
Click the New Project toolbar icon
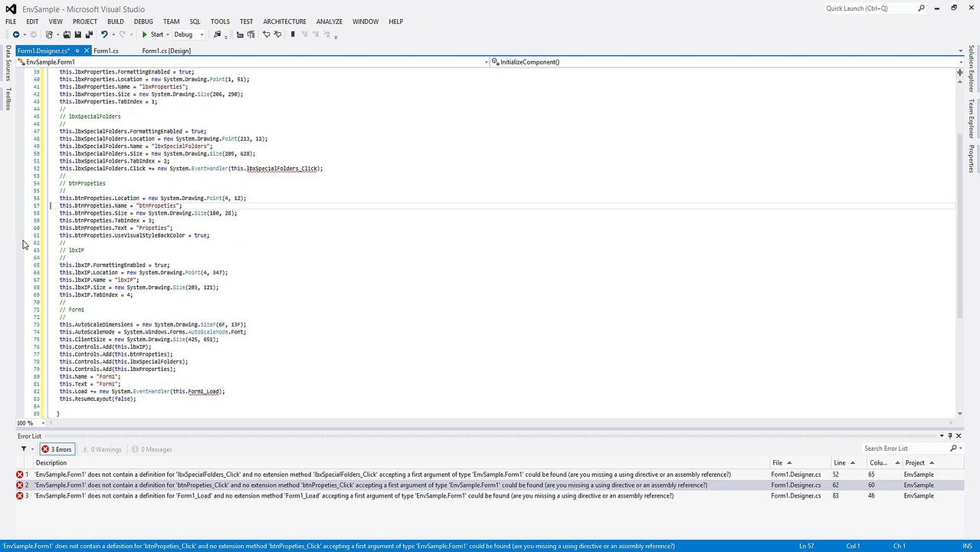tap(49, 34)
